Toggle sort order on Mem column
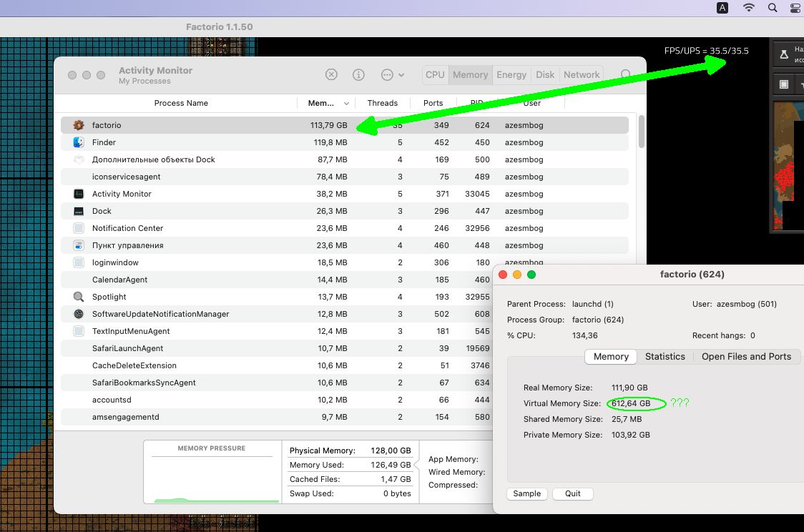 click(x=328, y=103)
